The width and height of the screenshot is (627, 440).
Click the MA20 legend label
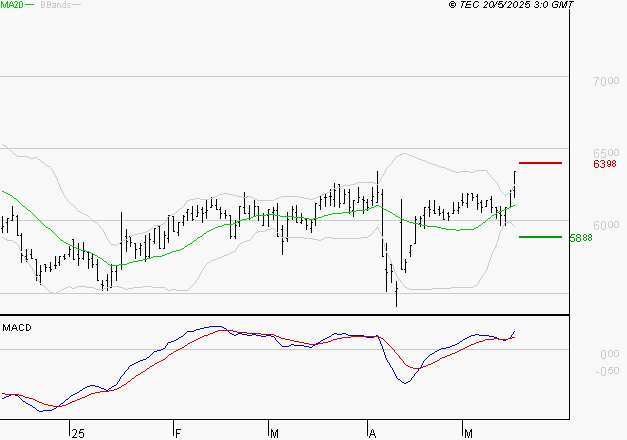point(13,5)
